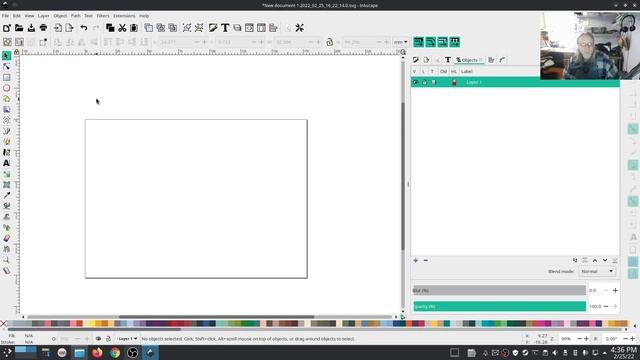Click the Copy icon in the toolbar
The width and height of the screenshot is (640, 360).
(110, 28)
